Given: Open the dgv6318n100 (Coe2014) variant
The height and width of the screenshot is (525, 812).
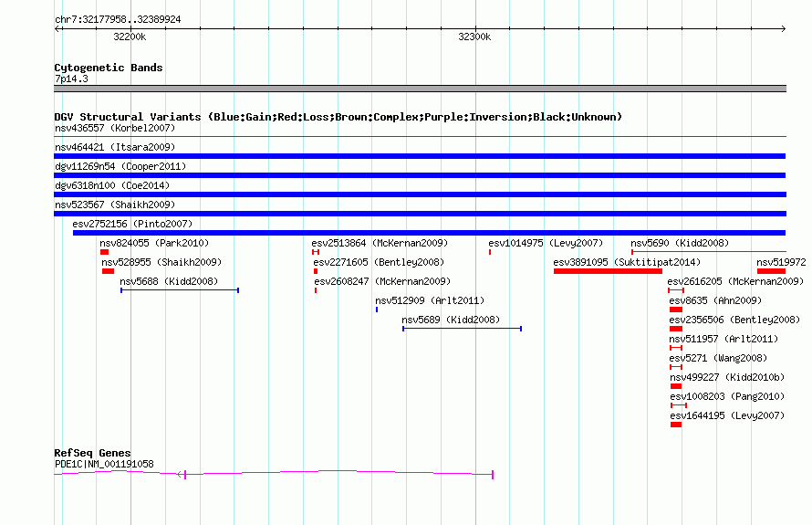Looking at the screenshot, I should click(x=112, y=185).
